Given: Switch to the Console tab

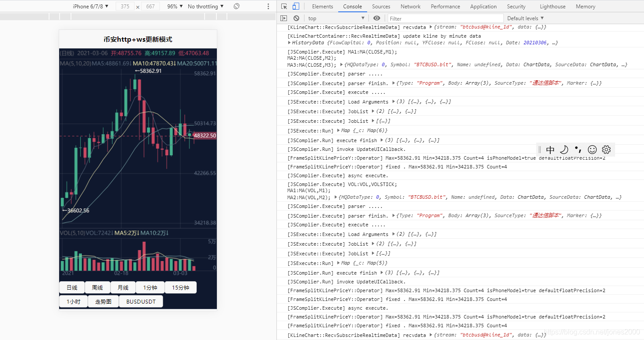Looking at the screenshot, I should [353, 6].
